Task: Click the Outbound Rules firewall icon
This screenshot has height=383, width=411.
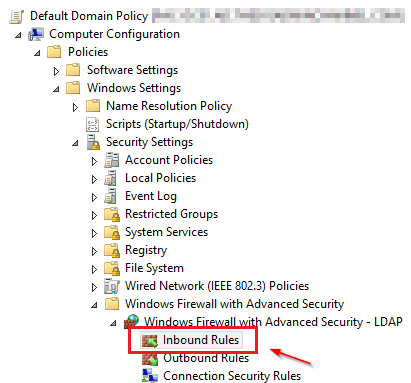Action: pos(150,359)
